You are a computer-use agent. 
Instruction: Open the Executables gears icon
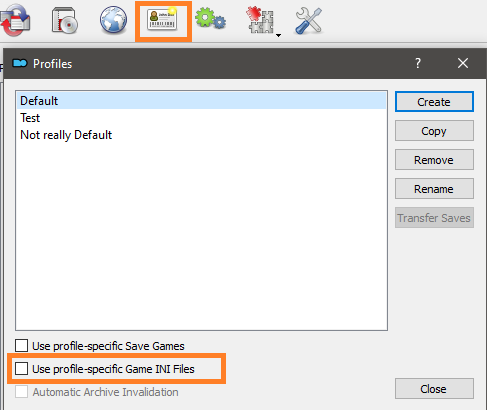tap(210, 18)
